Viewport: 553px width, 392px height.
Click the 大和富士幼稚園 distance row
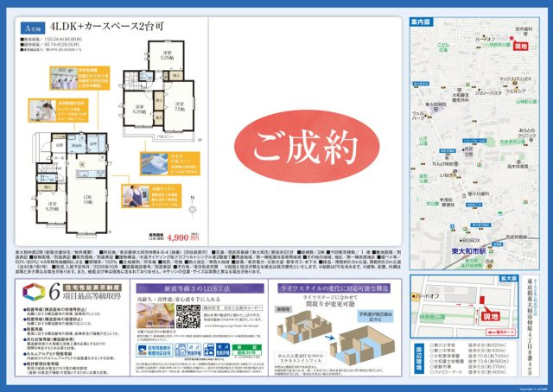pyautogui.click(x=469, y=361)
